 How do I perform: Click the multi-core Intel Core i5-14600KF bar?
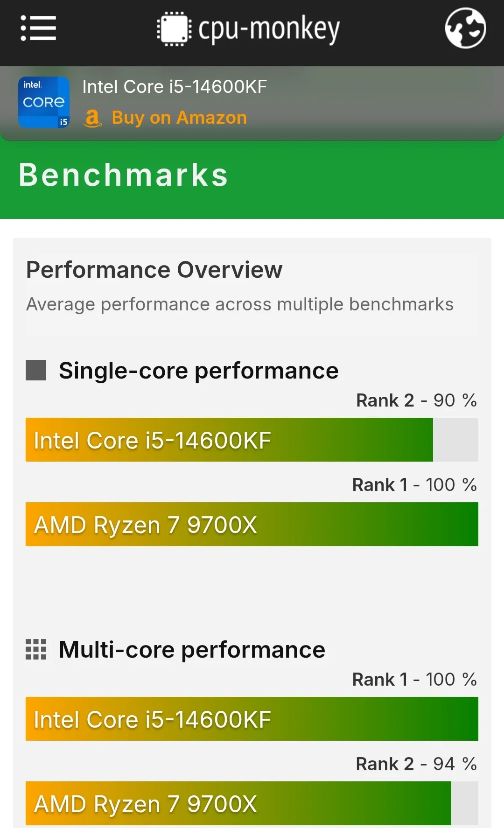click(x=252, y=719)
